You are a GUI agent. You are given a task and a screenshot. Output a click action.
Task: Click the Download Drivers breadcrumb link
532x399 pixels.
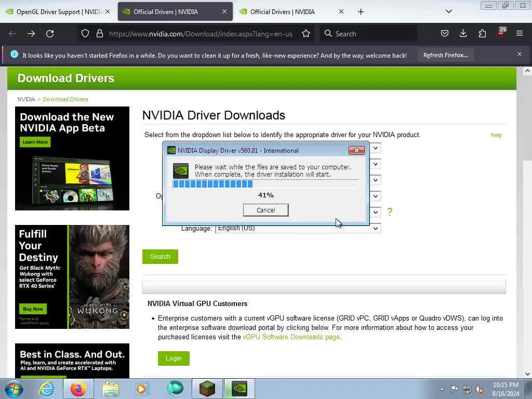65,99
